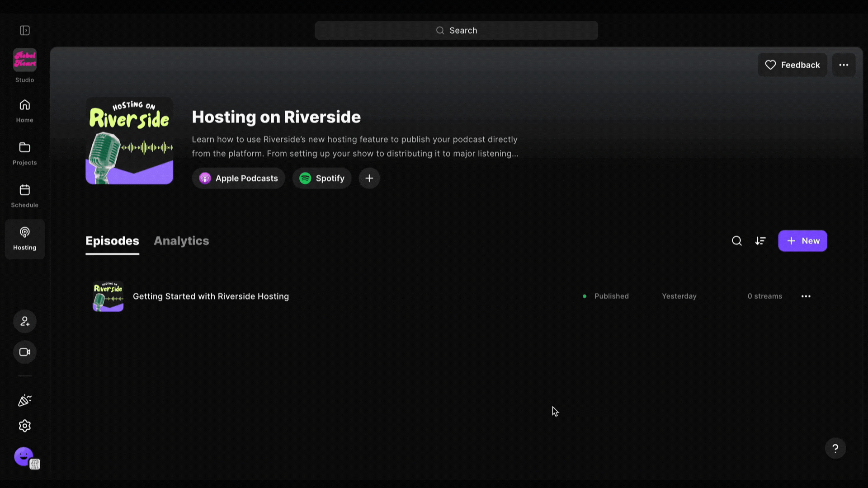Open the party popper what's new icon
The image size is (868, 488).
point(25,400)
